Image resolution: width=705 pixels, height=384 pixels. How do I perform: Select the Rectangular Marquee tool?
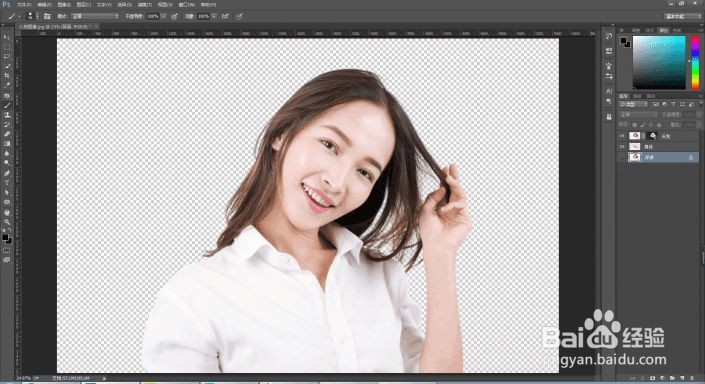[x=7, y=47]
